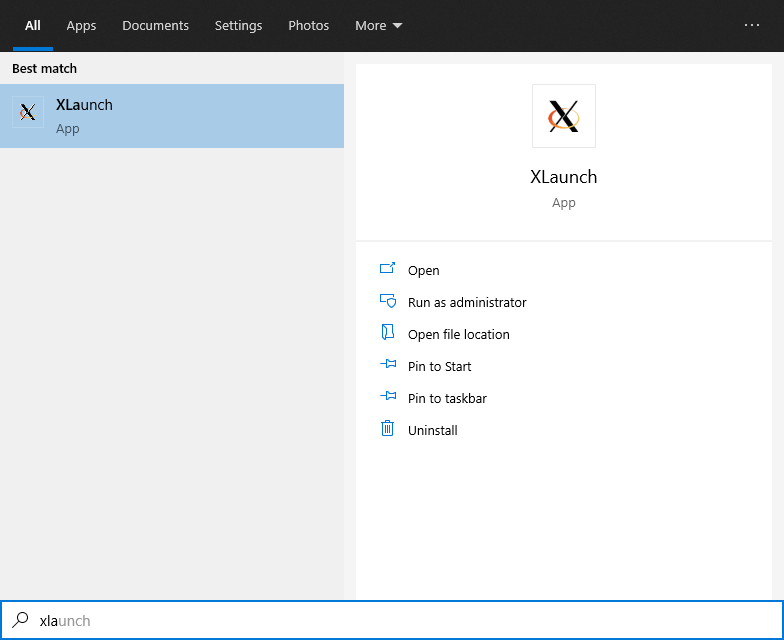Choose Open file location

(458, 334)
